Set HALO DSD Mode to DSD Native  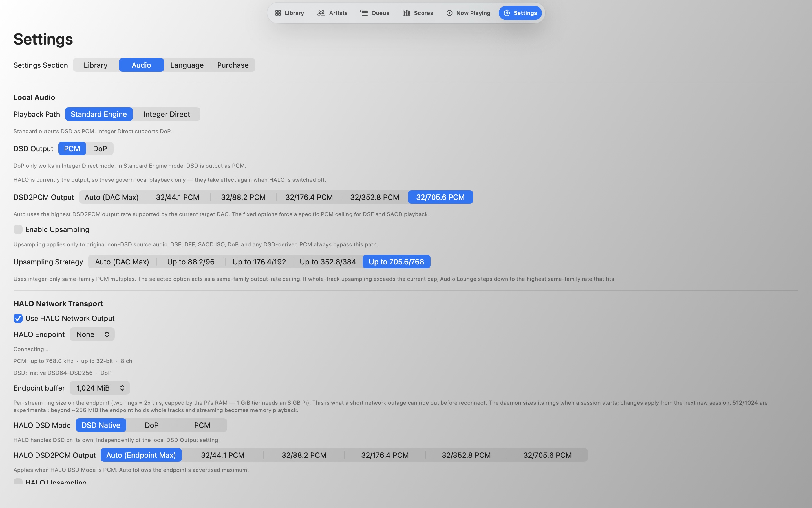[x=101, y=425]
